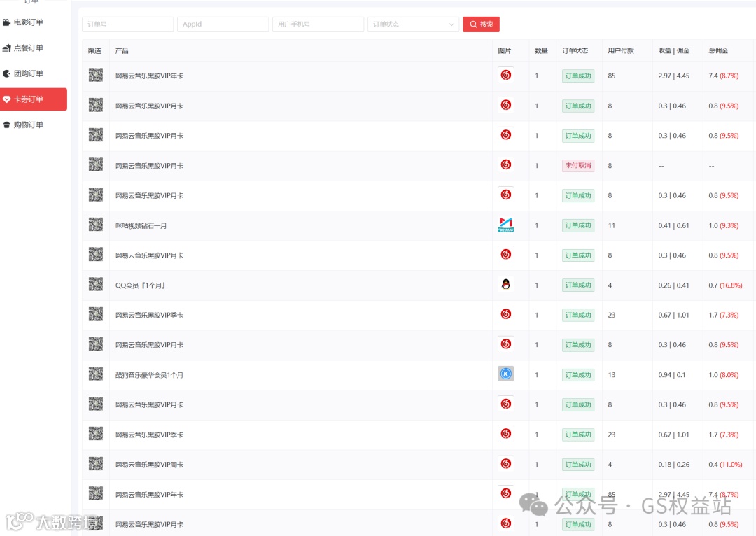756x536 pixels.
Task: Click the Kugou music icon
Action: (x=506, y=374)
